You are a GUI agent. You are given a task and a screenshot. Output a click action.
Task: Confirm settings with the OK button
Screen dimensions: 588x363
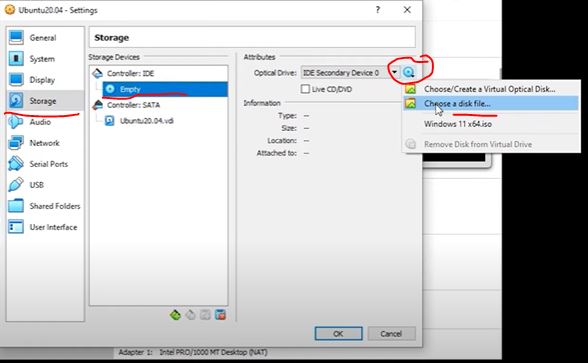coord(339,334)
